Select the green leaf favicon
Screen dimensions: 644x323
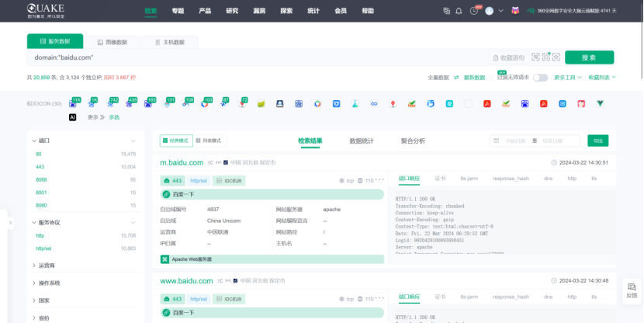(261, 104)
